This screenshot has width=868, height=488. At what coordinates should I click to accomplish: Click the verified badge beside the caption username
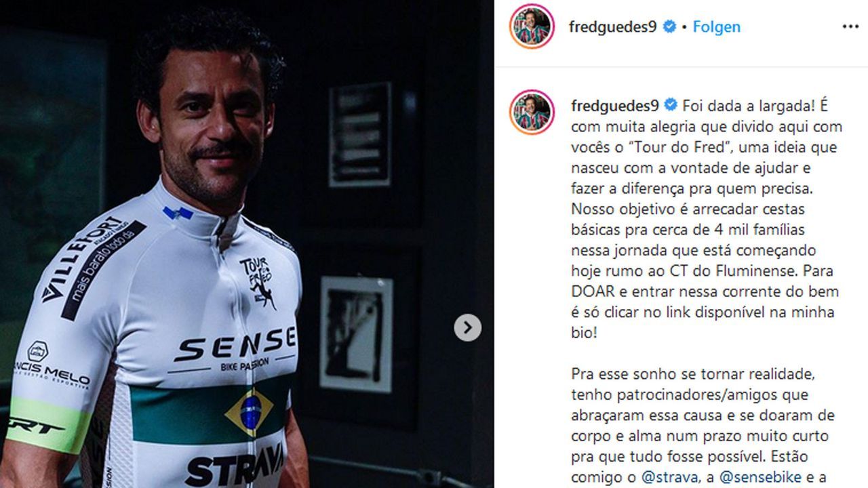(x=671, y=105)
